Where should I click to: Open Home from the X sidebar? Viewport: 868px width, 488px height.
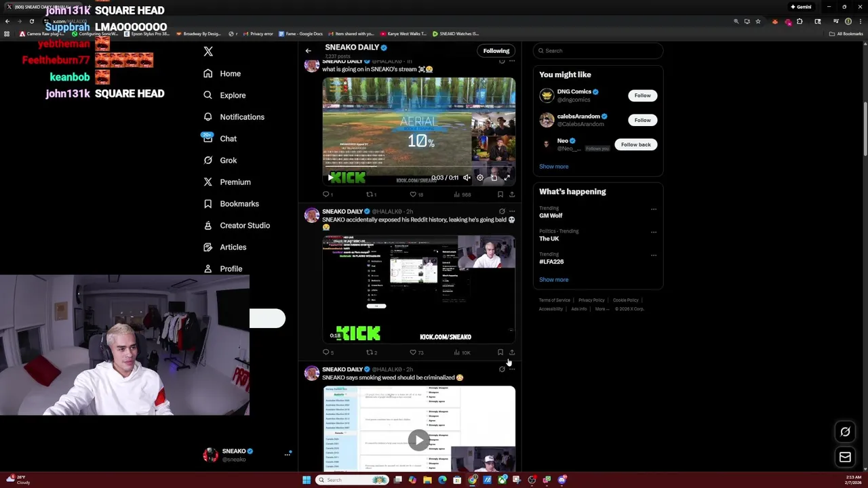[x=222, y=73]
